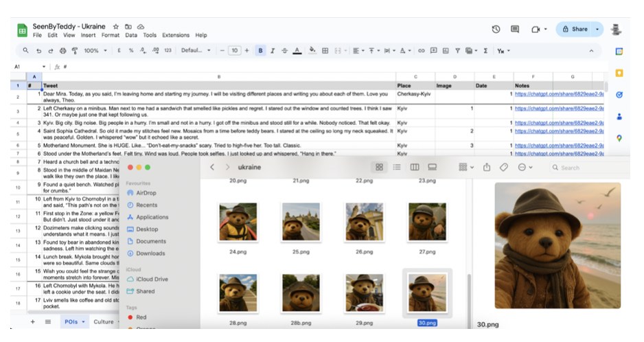Screen dimensions: 644x342
Task: Insert a link from the toolbar
Action: click(x=421, y=51)
